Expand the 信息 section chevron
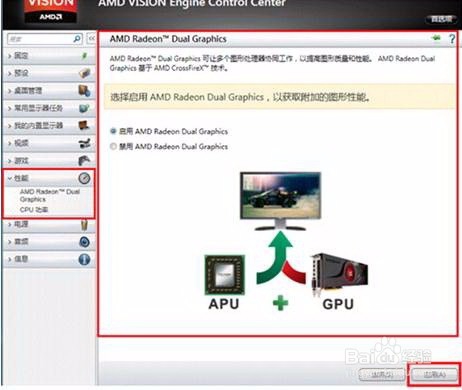 click(x=10, y=259)
